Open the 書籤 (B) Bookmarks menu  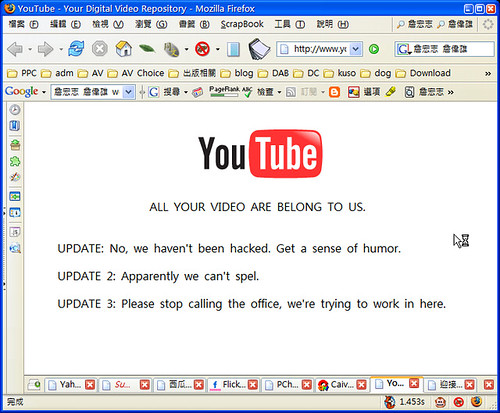point(194,24)
